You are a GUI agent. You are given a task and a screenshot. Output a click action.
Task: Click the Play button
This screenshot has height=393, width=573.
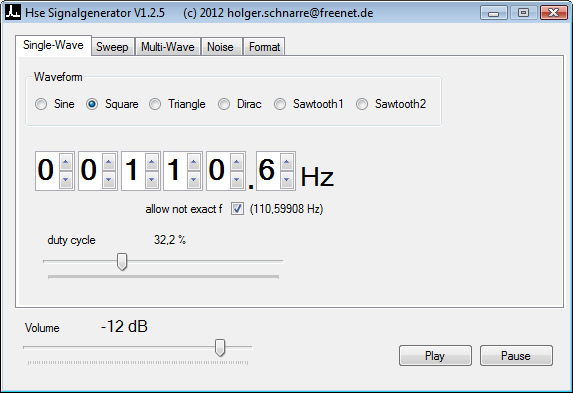[x=435, y=355]
